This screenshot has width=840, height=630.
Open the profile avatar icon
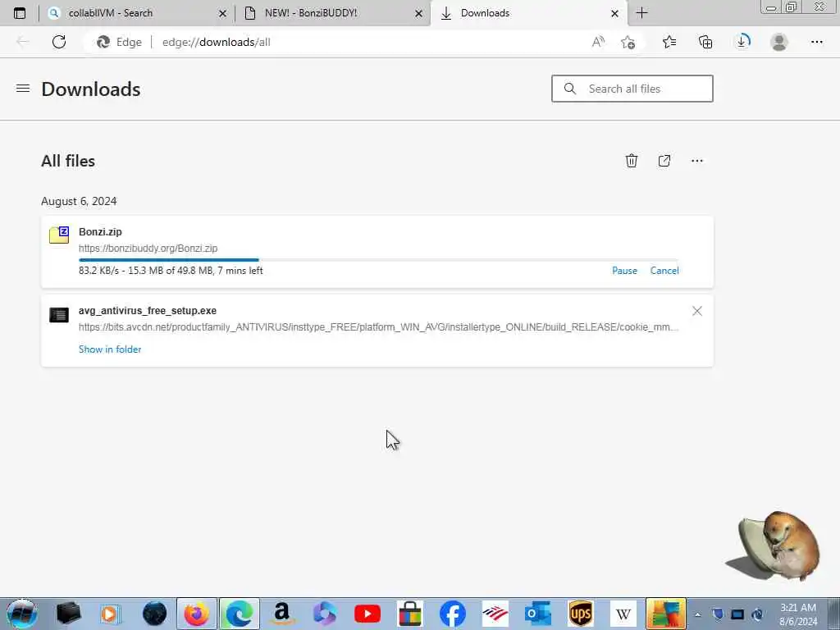point(779,42)
